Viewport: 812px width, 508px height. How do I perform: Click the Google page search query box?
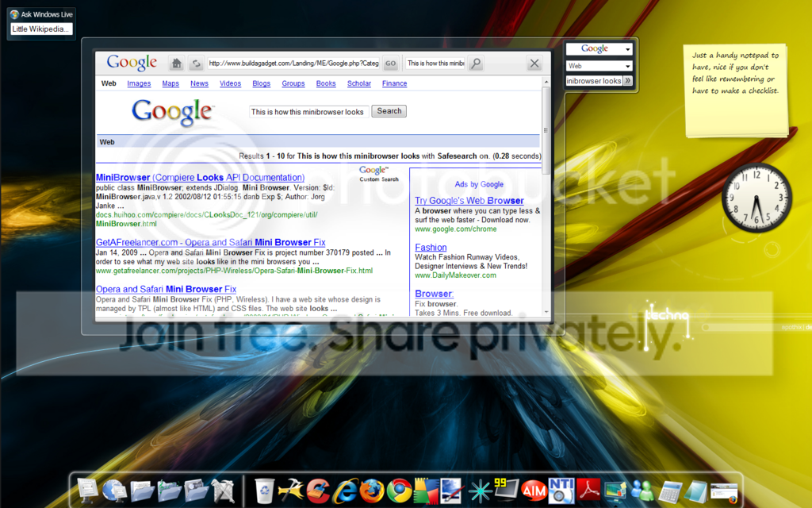tap(309, 111)
